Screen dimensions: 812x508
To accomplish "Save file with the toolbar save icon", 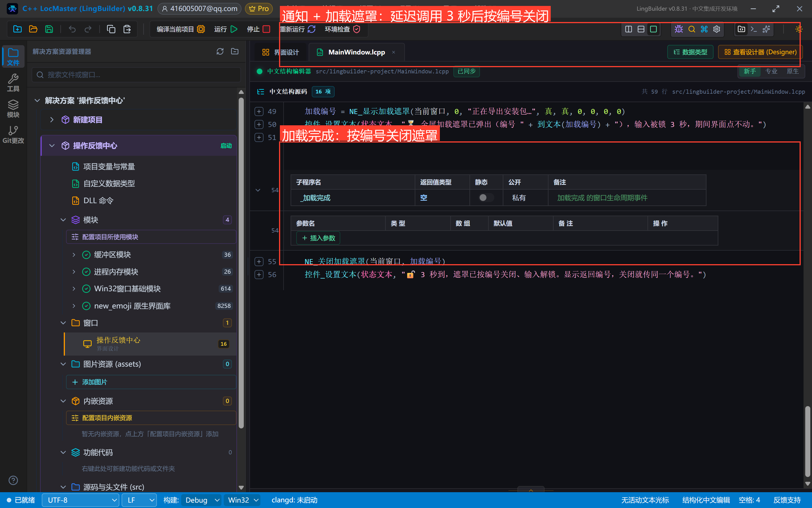I will coord(49,29).
